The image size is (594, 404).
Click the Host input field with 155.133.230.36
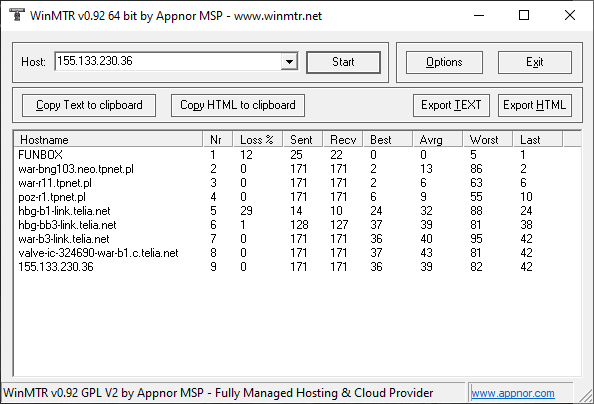click(x=168, y=61)
